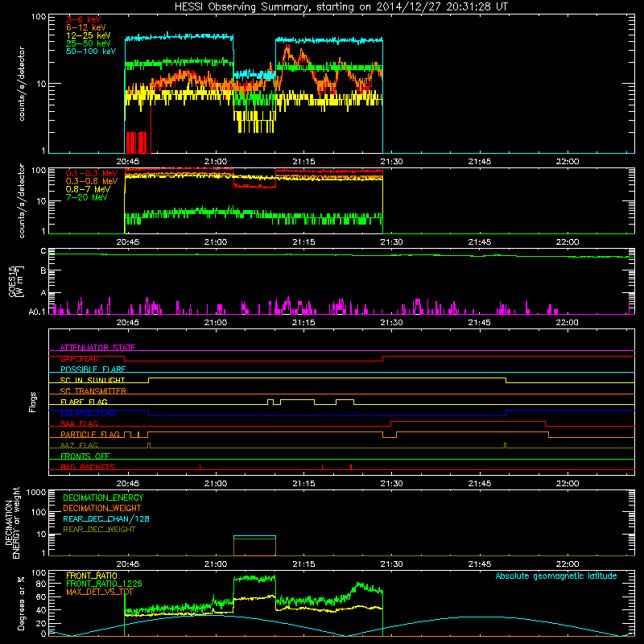Viewport: 644px width, 644px height.
Task: Select the Degrees or % axis title
Action: [x=22, y=604]
